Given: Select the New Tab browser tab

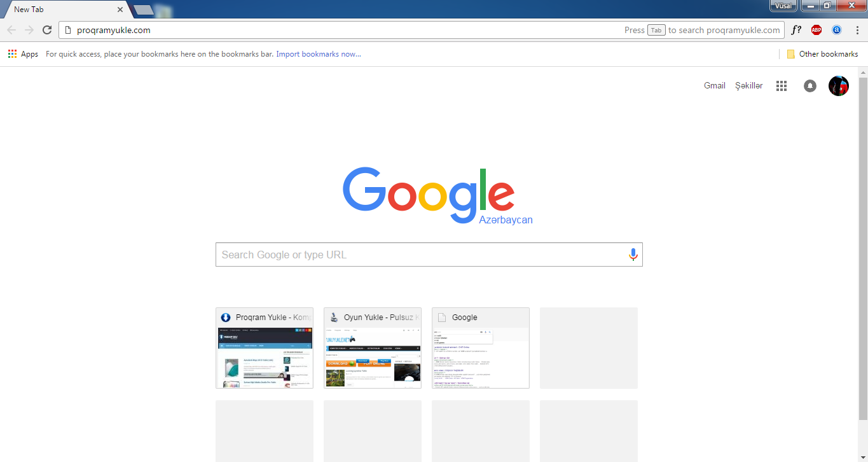Looking at the screenshot, I should [x=60, y=9].
